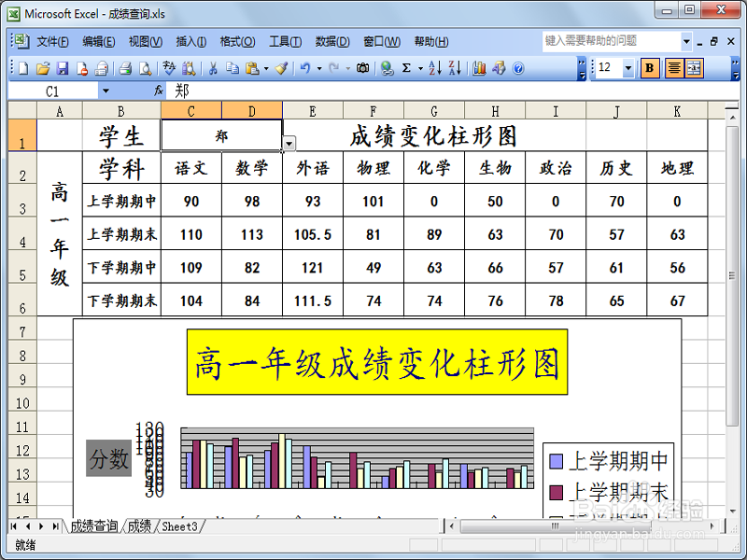Toggle merge and center for selection
Viewport: 747px width, 560px height.
pos(694,70)
